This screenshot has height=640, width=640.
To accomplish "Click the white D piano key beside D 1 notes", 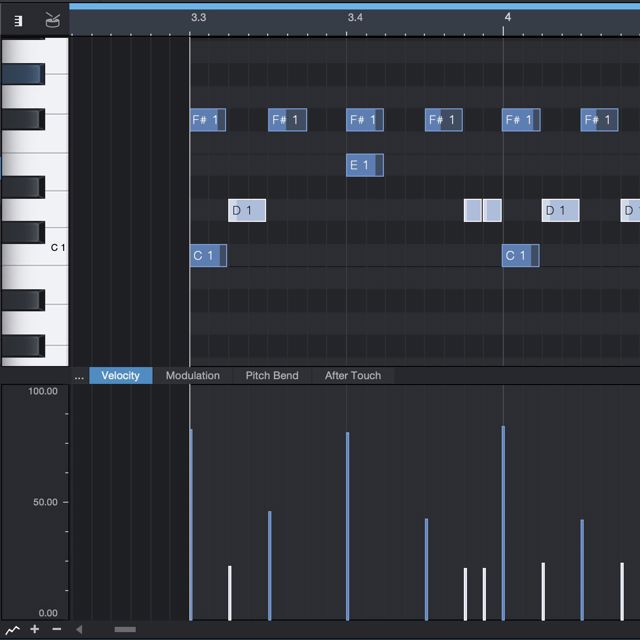I will (56, 209).
